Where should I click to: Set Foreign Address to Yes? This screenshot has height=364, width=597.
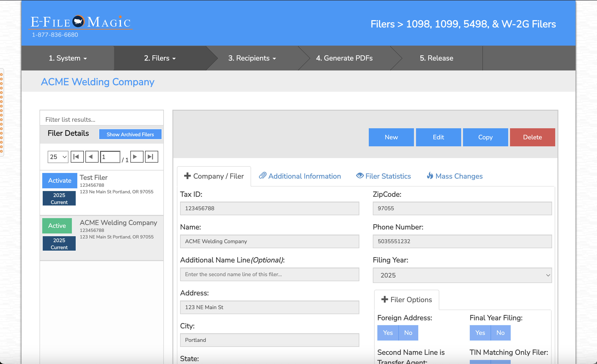pos(388,333)
